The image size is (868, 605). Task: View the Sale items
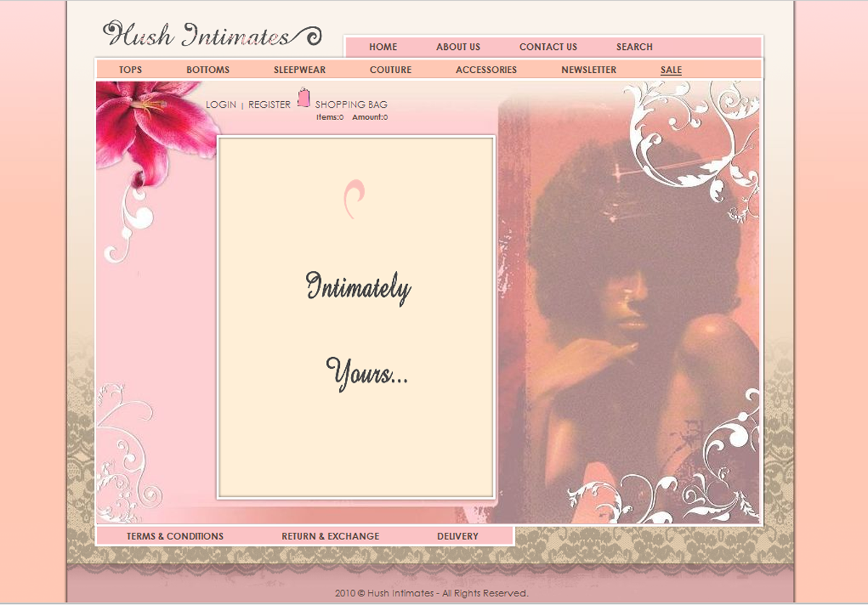coord(671,70)
